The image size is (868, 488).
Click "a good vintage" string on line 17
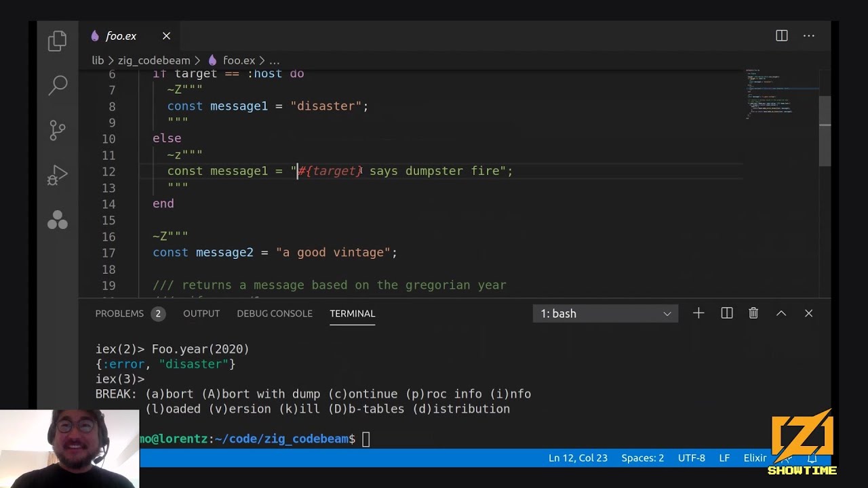(333, 253)
